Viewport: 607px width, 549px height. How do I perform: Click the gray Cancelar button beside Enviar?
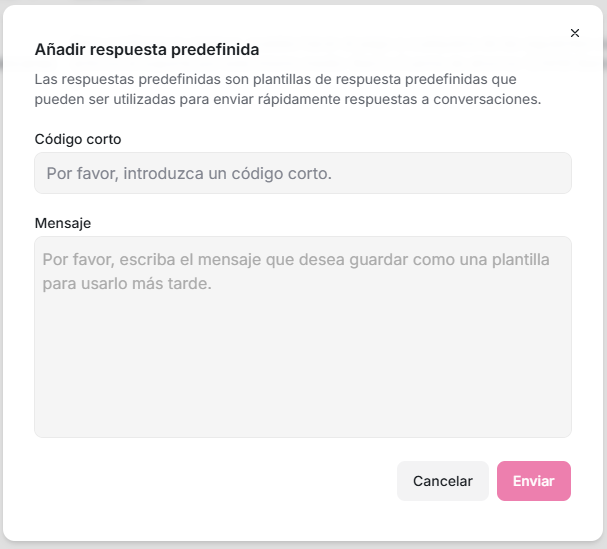tap(442, 481)
